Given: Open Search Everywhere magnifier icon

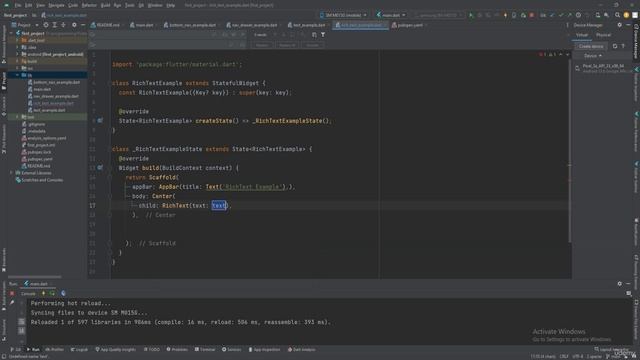Looking at the screenshot, I should 617,15.
